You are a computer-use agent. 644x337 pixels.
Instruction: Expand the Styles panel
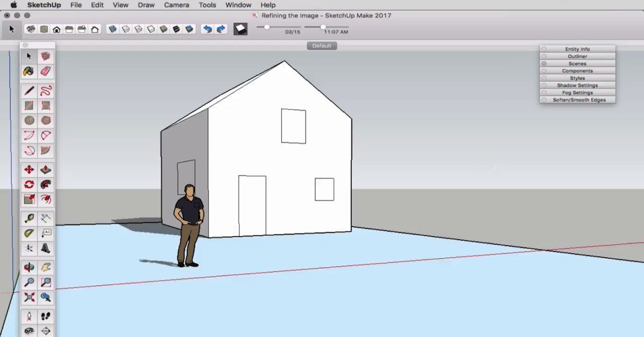click(x=577, y=78)
